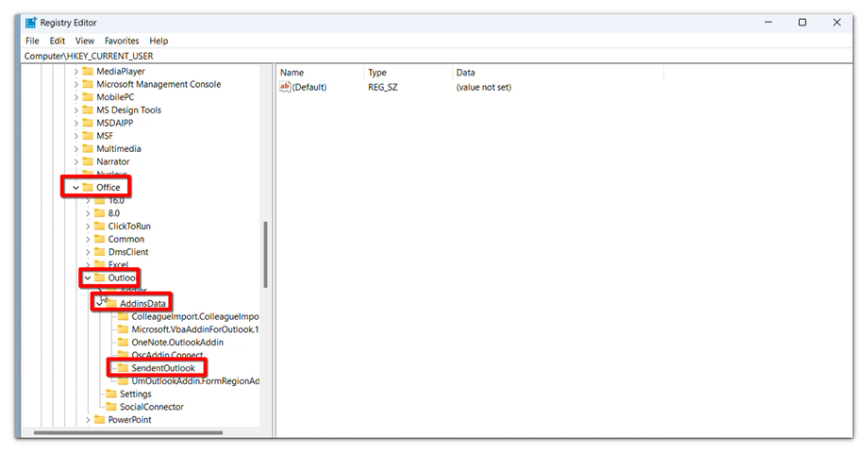Select the SocialConnector key label

152,407
